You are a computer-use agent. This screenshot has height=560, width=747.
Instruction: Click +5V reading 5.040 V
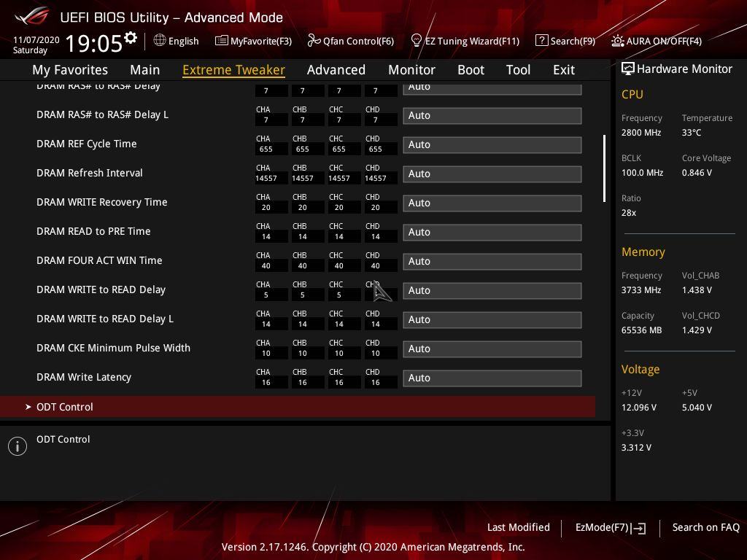(697, 407)
